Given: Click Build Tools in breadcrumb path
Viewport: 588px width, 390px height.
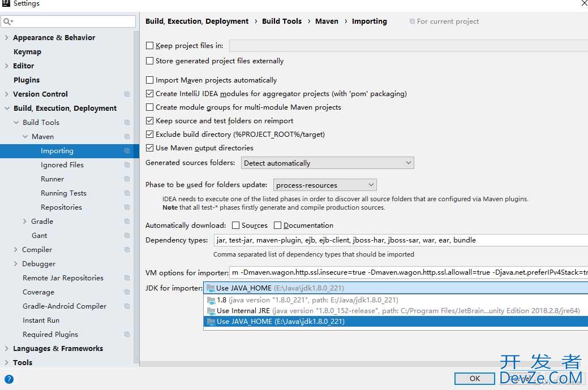Looking at the screenshot, I should pyautogui.click(x=282, y=21).
